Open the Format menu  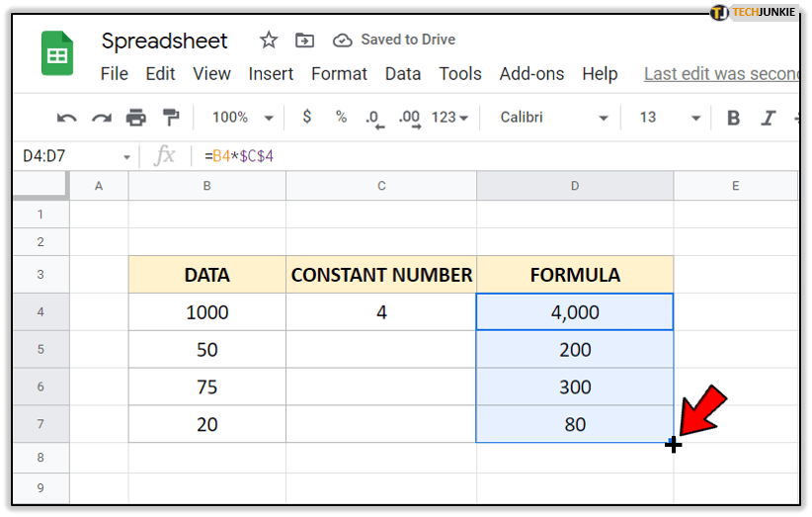coord(339,74)
